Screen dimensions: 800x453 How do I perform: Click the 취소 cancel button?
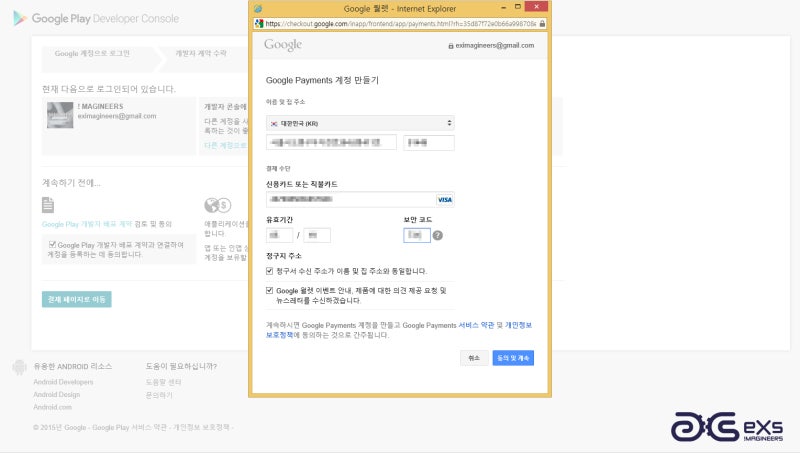(x=474, y=358)
